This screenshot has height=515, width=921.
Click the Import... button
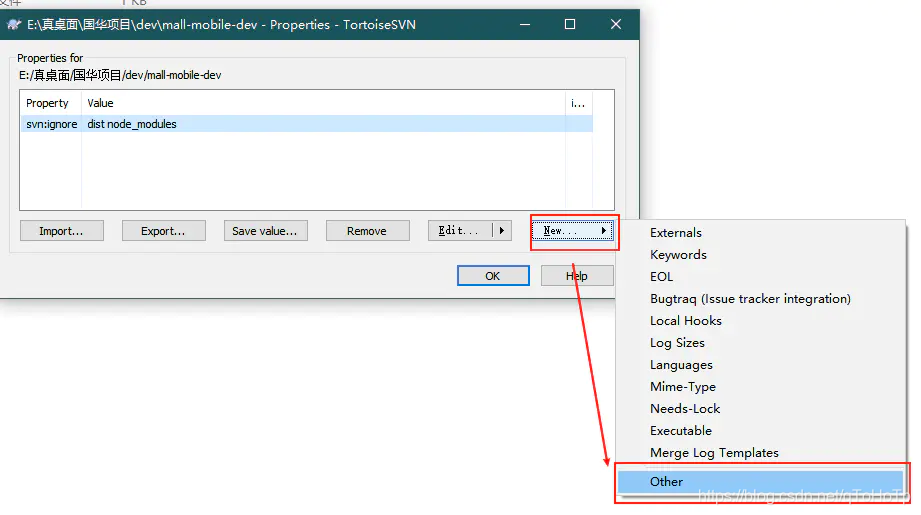point(62,231)
